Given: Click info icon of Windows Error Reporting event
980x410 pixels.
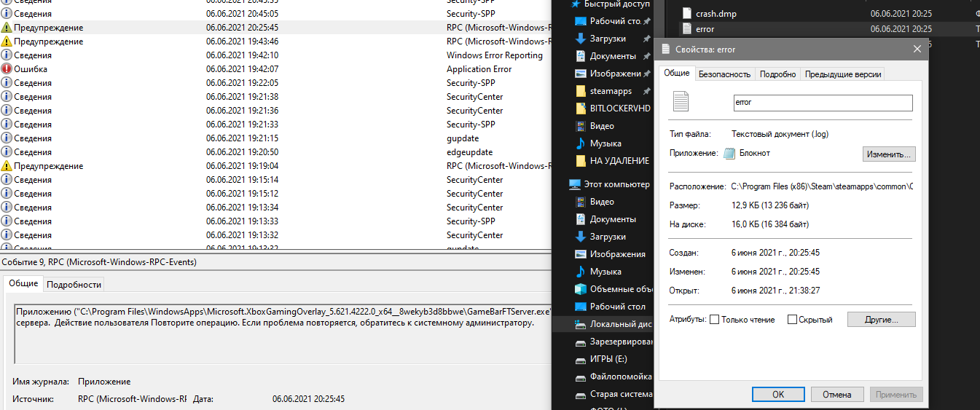Looking at the screenshot, I should coord(7,55).
